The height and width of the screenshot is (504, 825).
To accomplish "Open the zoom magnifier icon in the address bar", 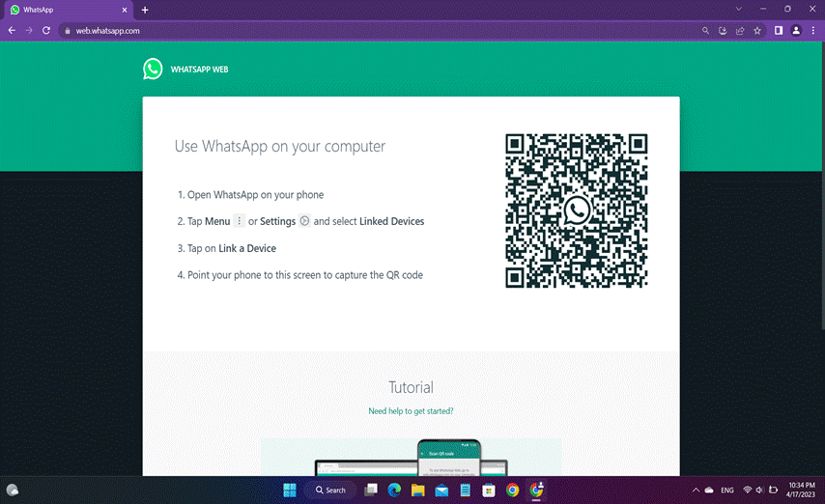I will (705, 31).
